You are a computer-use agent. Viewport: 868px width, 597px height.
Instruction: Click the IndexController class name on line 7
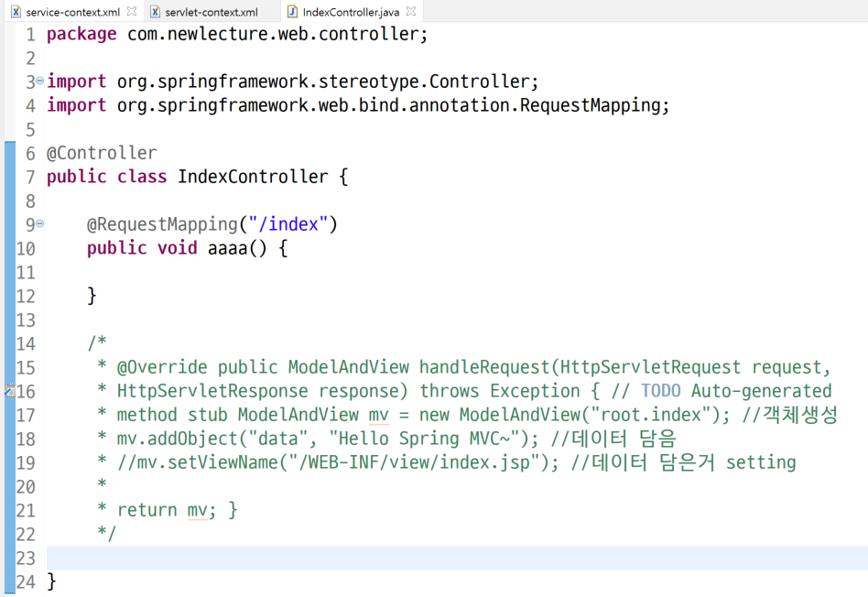point(253,177)
